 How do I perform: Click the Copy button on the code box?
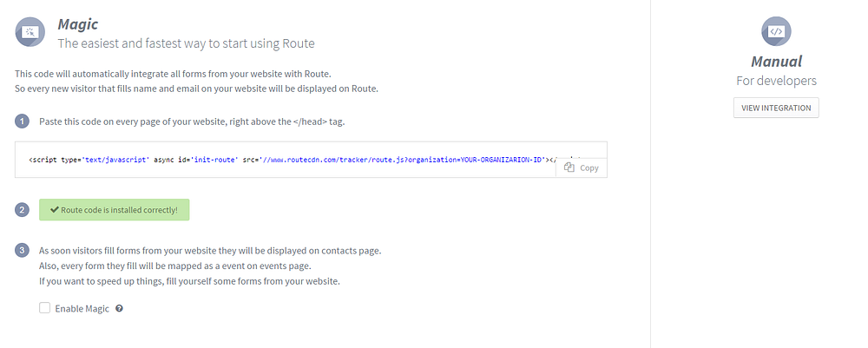[582, 167]
